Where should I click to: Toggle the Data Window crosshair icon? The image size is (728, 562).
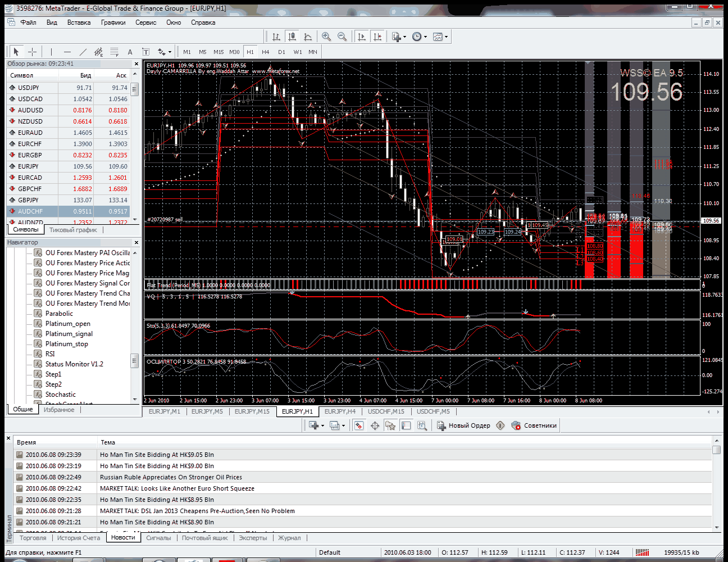point(375,425)
